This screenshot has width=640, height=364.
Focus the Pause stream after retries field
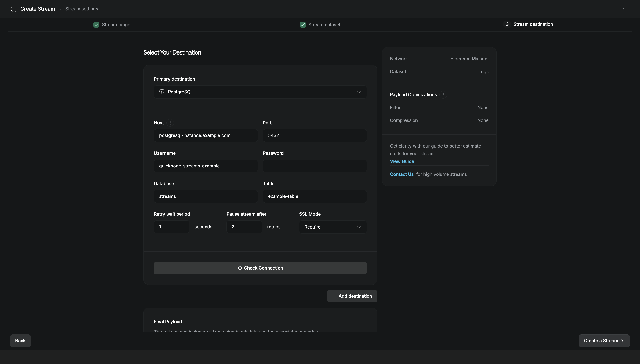(244, 227)
